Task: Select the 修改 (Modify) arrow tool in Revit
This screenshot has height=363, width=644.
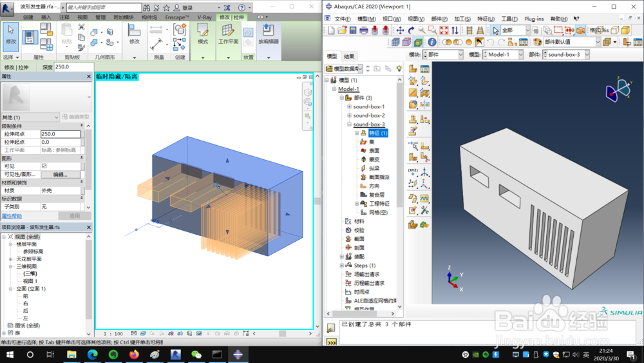Action: 11,36
